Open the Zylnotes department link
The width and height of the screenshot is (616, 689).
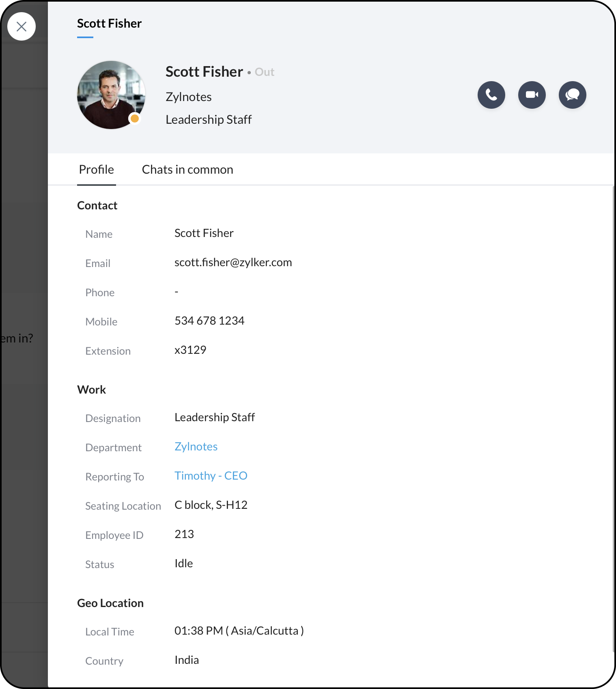[196, 447]
